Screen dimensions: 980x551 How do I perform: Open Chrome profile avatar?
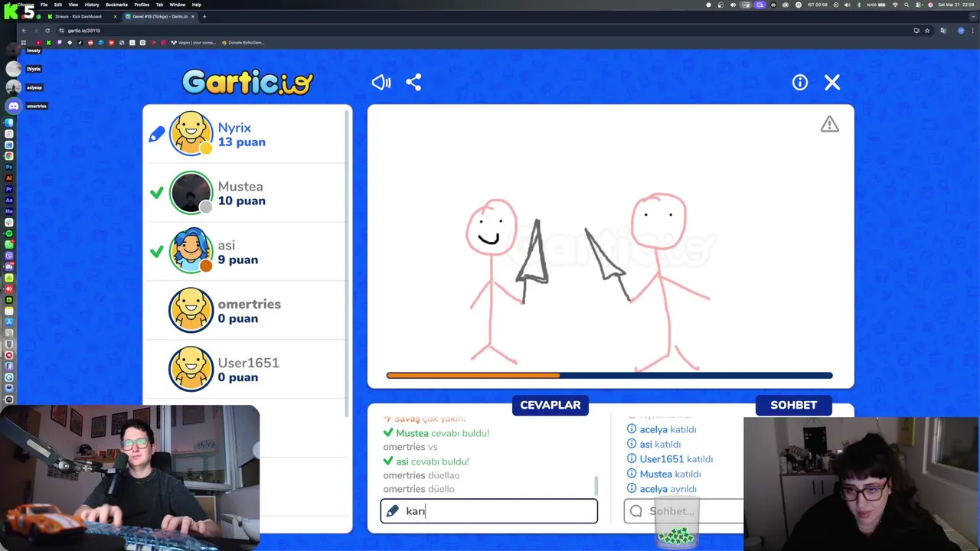(961, 31)
